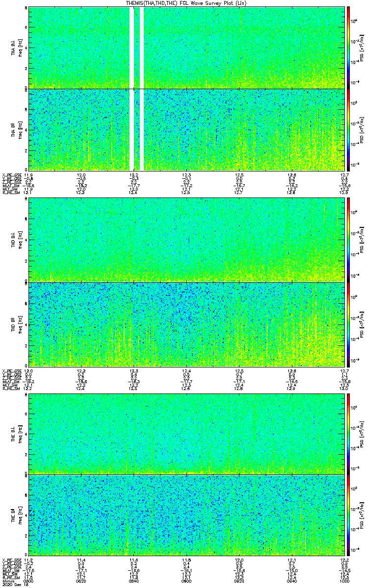Viewport: 368px width, 588px height.
Task: Select the color bar next to THE B⊥ panel
Action: (x=349, y=433)
